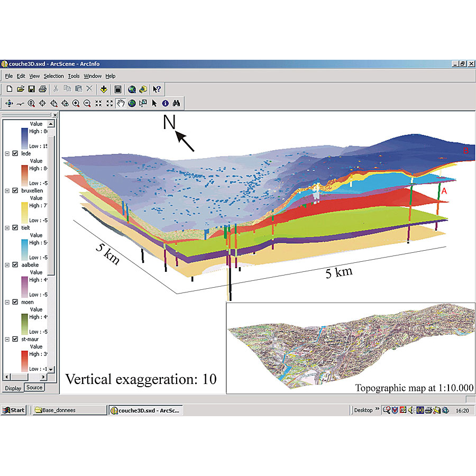Viewport: 476px width, 476px height.
Task: Collapse the st-maur layer legend
Action: click(7, 339)
